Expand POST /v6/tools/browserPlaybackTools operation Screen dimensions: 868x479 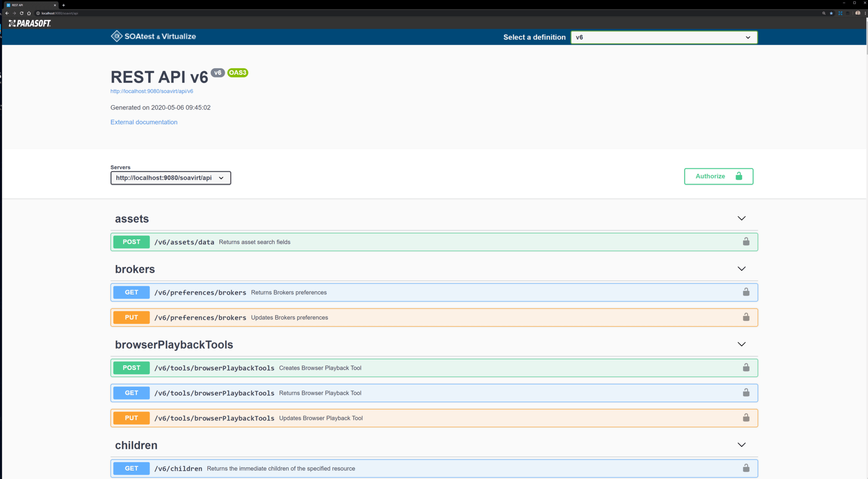(434, 368)
